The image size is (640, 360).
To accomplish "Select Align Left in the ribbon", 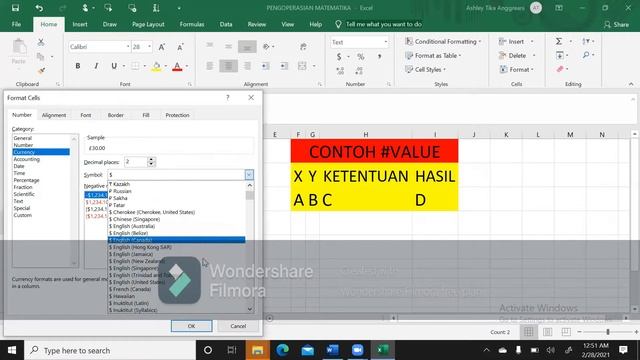I will [x=210, y=66].
